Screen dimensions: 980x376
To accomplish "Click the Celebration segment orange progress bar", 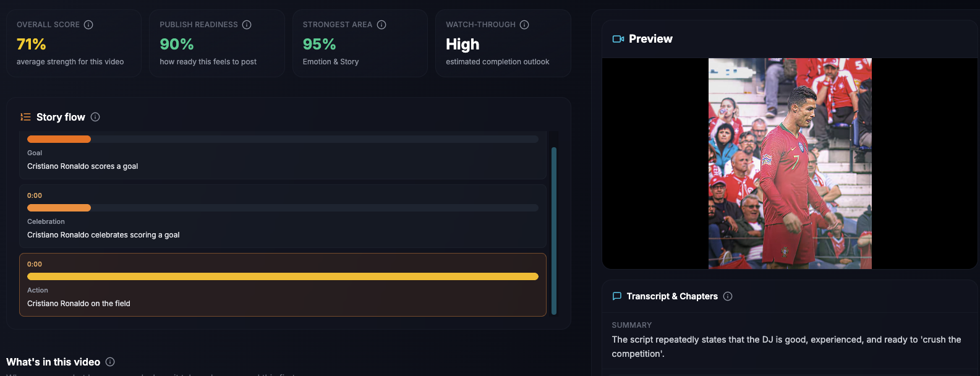I will 59,208.
